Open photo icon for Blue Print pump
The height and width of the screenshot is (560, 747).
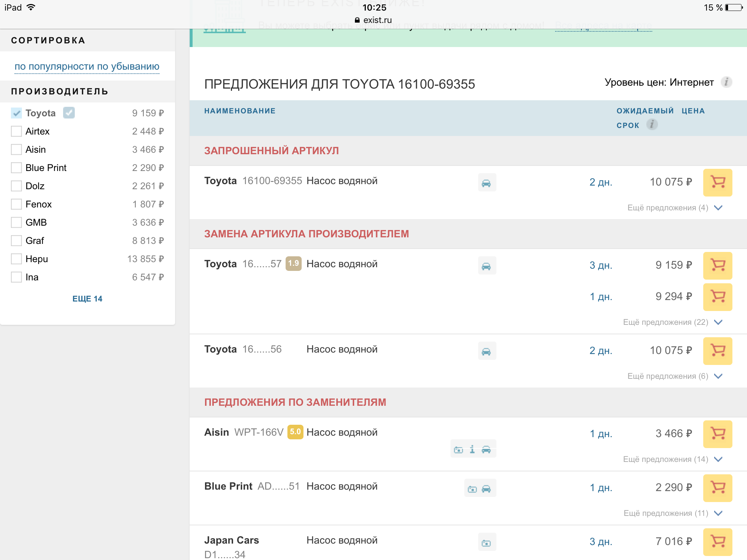pyautogui.click(x=472, y=489)
